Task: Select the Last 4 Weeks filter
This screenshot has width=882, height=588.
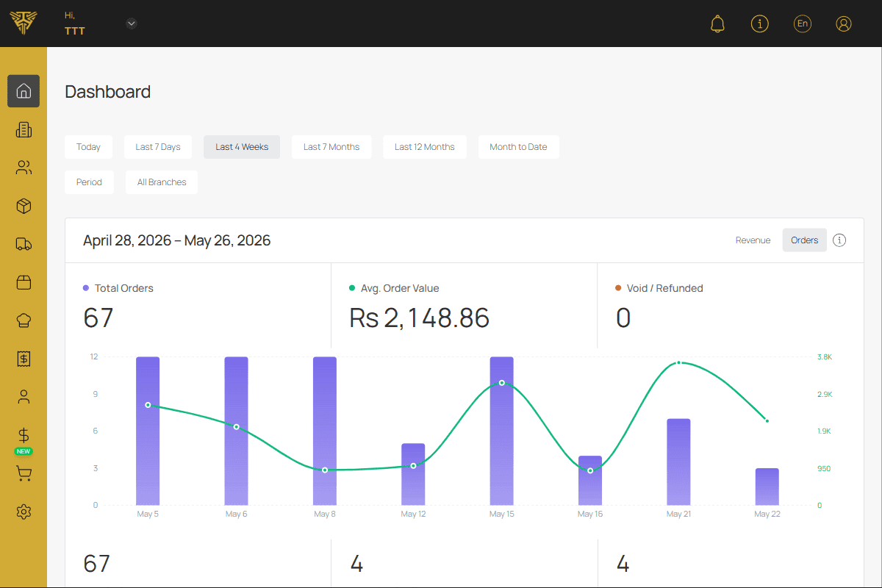Action: [242, 147]
